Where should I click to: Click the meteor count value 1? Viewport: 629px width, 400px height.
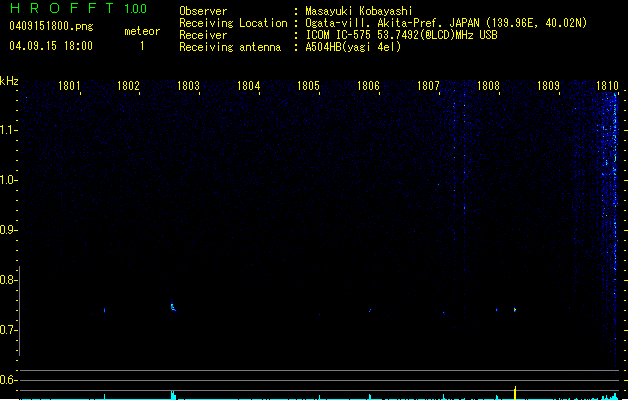(142, 46)
